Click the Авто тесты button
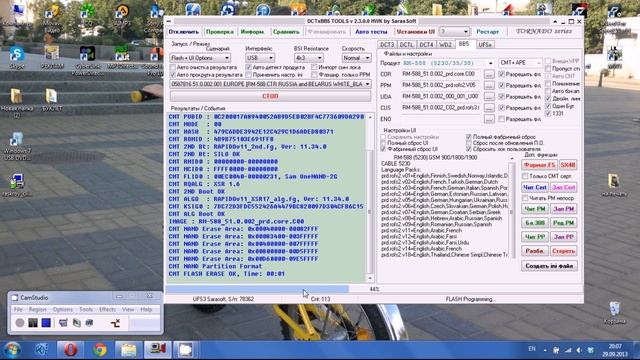 coord(371,31)
